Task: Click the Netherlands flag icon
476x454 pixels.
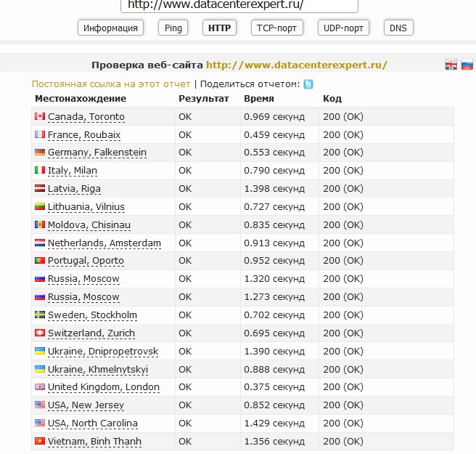Action: [x=40, y=243]
